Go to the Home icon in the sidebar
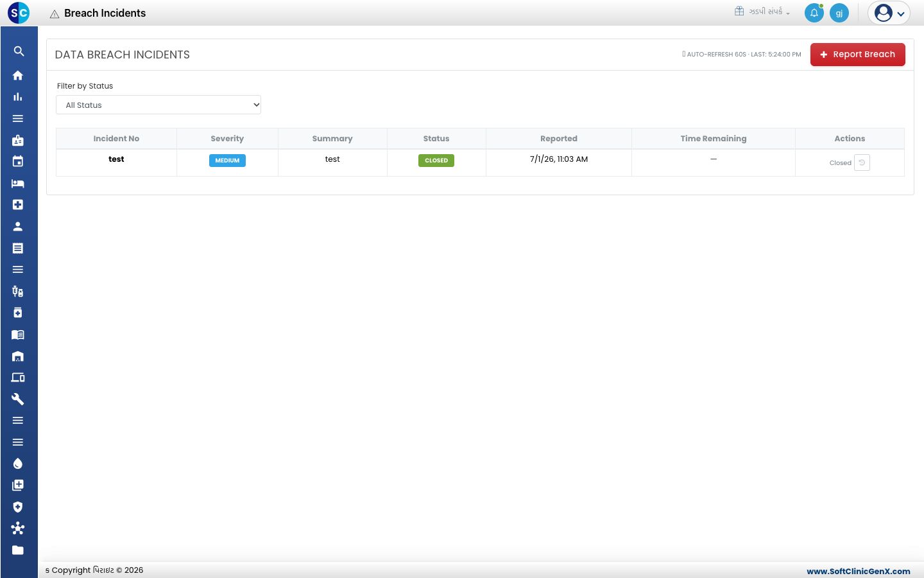 pos(18,75)
